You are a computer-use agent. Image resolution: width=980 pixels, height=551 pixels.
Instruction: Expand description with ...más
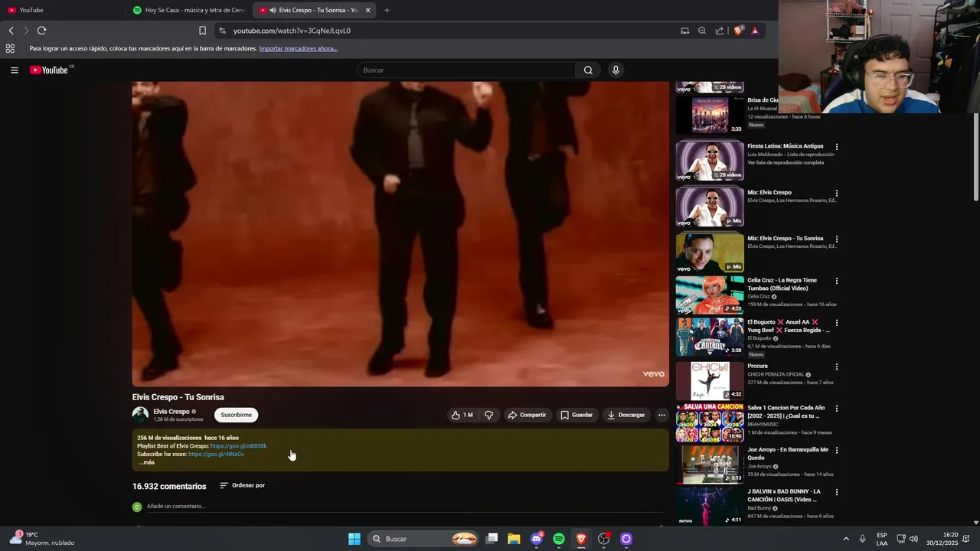[146, 462]
